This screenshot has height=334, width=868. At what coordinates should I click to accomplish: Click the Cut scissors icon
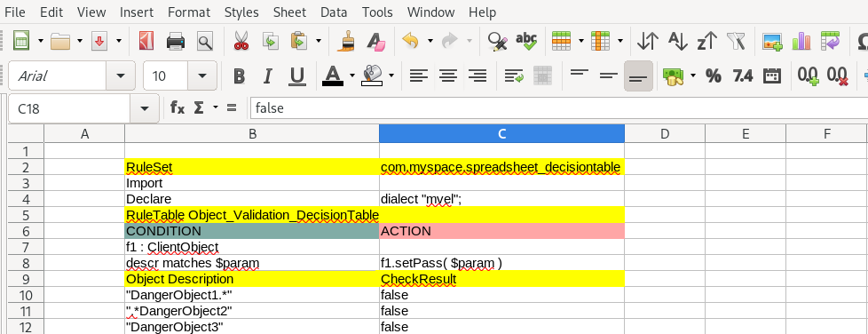click(241, 41)
